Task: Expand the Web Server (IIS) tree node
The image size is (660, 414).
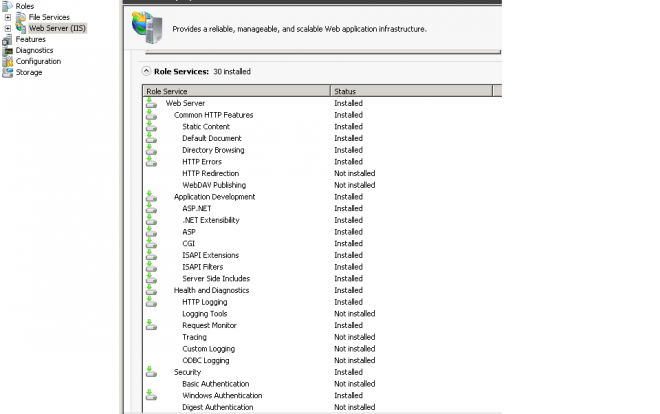Action: [x=8, y=28]
